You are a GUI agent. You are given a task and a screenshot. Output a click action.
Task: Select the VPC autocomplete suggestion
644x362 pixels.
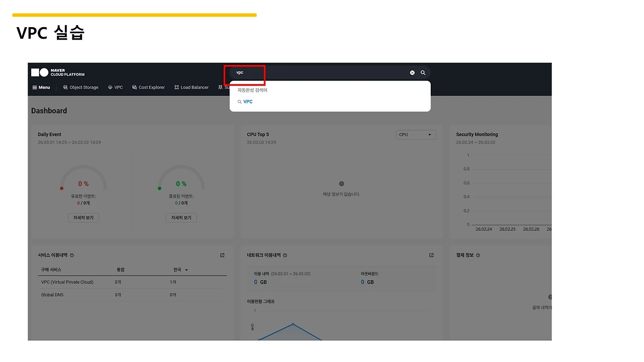(x=248, y=102)
